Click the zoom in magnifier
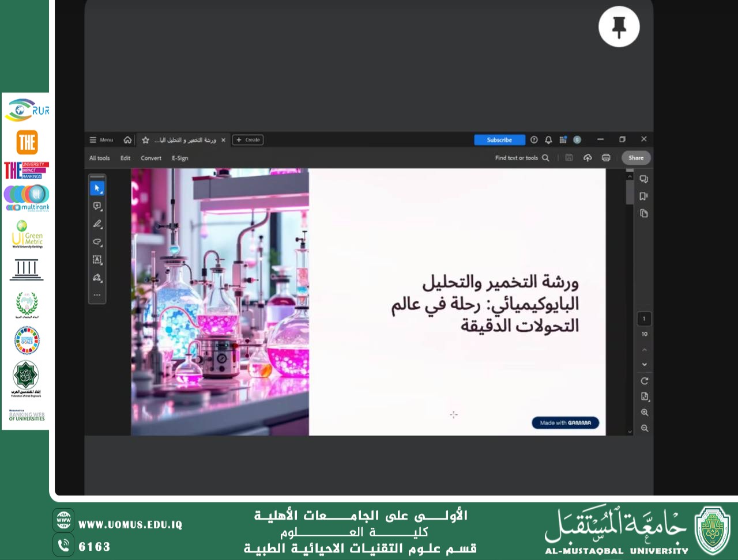The width and height of the screenshot is (738, 560). (645, 412)
